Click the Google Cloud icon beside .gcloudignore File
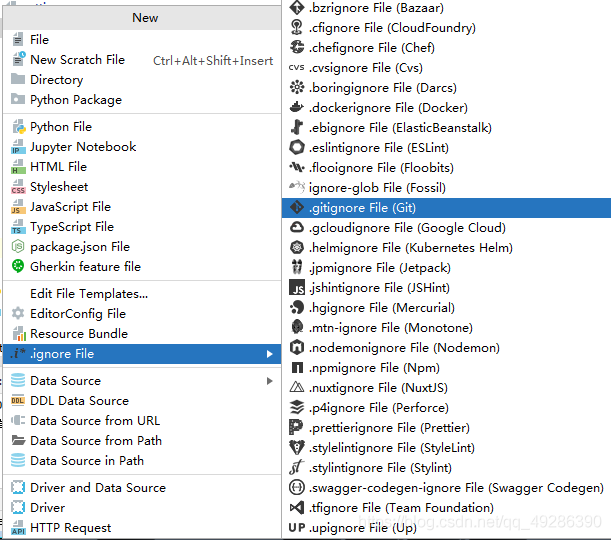This screenshot has height=540, width=611. click(x=297, y=227)
